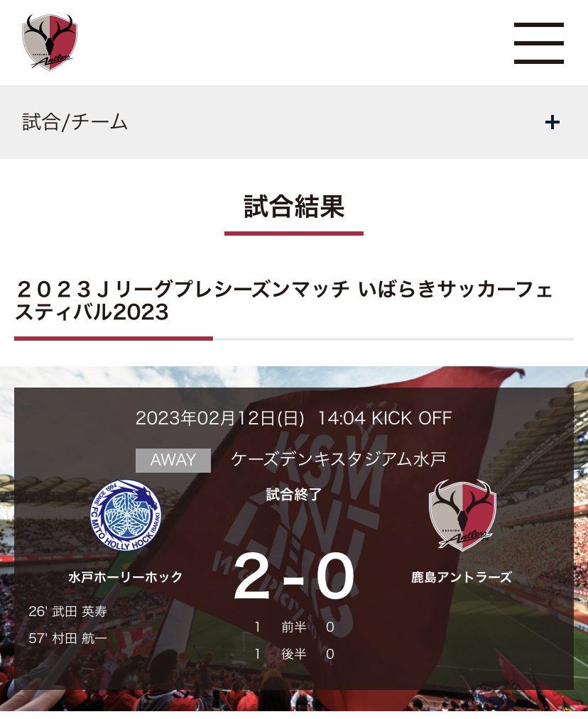This screenshot has height=719, width=588.
Task: Open the hamburger menu
Action: (x=538, y=43)
